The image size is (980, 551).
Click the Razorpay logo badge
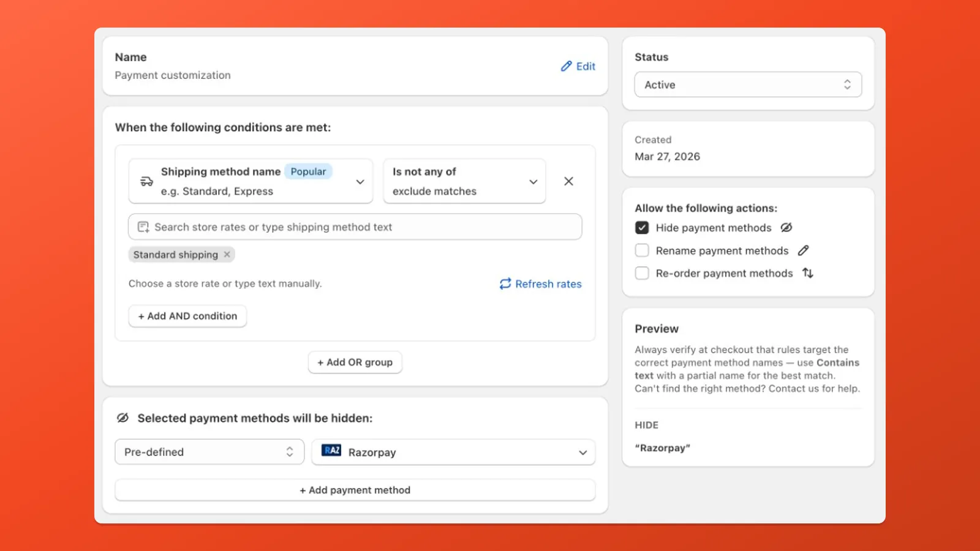click(x=331, y=451)
